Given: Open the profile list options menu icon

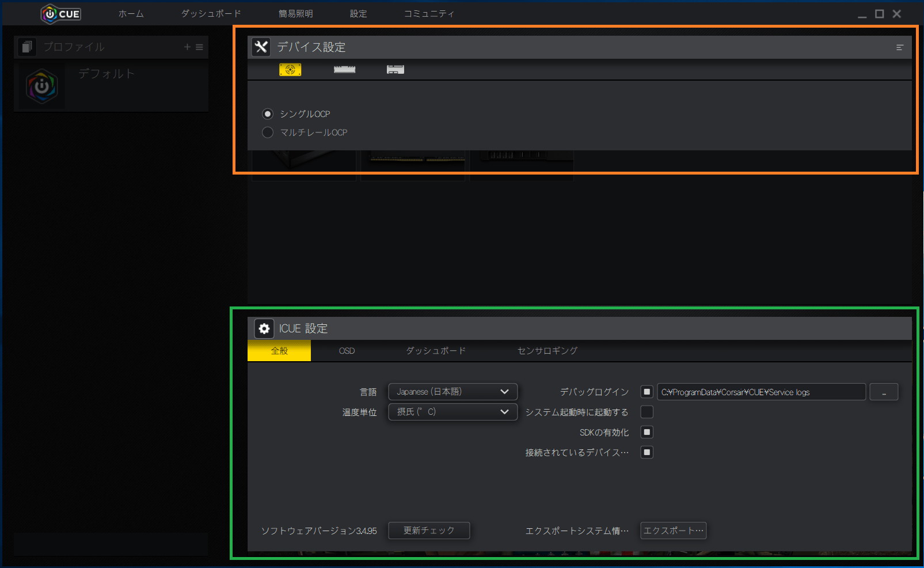Looking at the screenshot, I should [199, 47].
